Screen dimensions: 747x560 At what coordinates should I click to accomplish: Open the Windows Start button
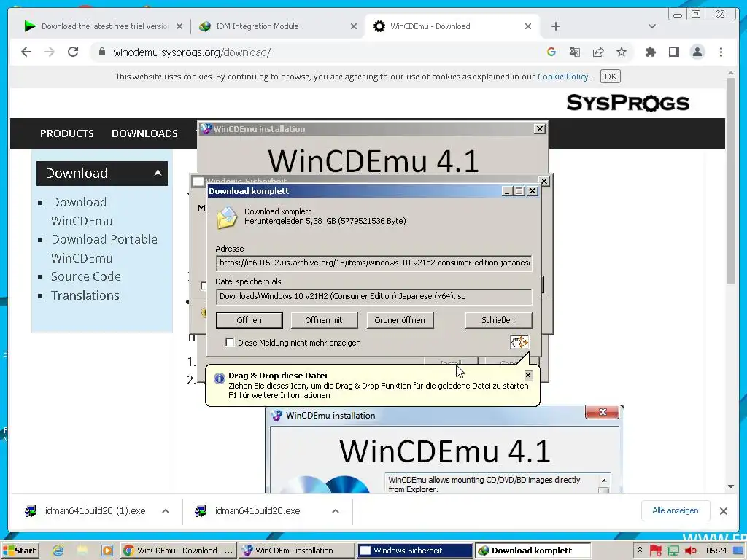tap(20, 551)
